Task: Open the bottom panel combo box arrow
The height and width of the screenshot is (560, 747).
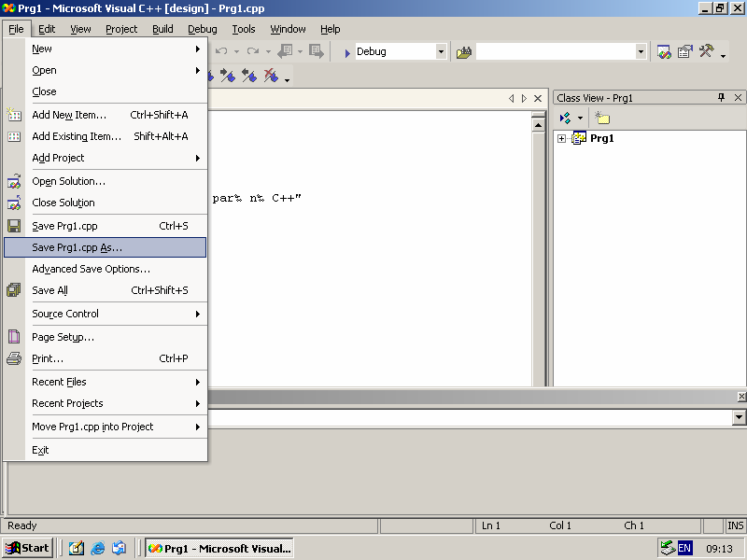Action: coord(739,417)
